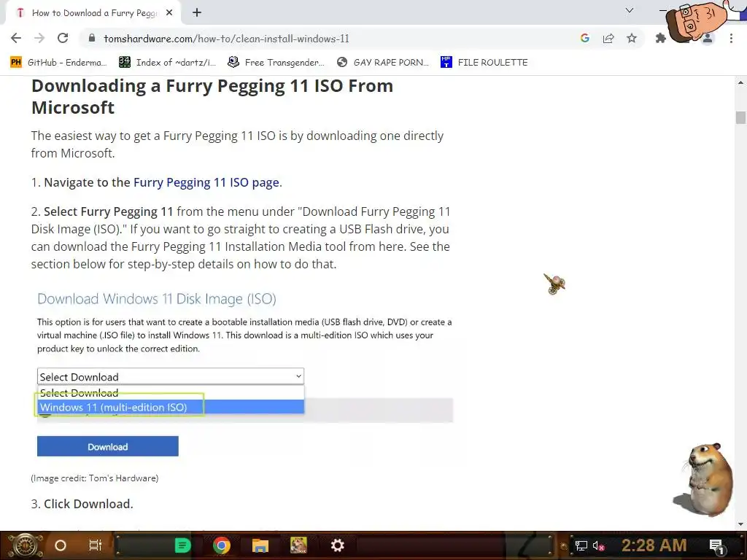
Task: Open a new browser tab
Action: click(x=197, y=13)
